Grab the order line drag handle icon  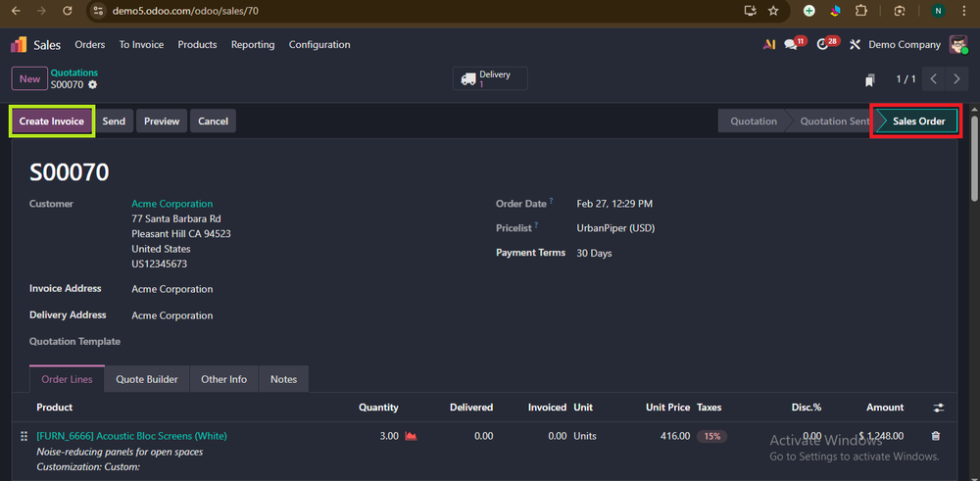[x=24, y=436]
